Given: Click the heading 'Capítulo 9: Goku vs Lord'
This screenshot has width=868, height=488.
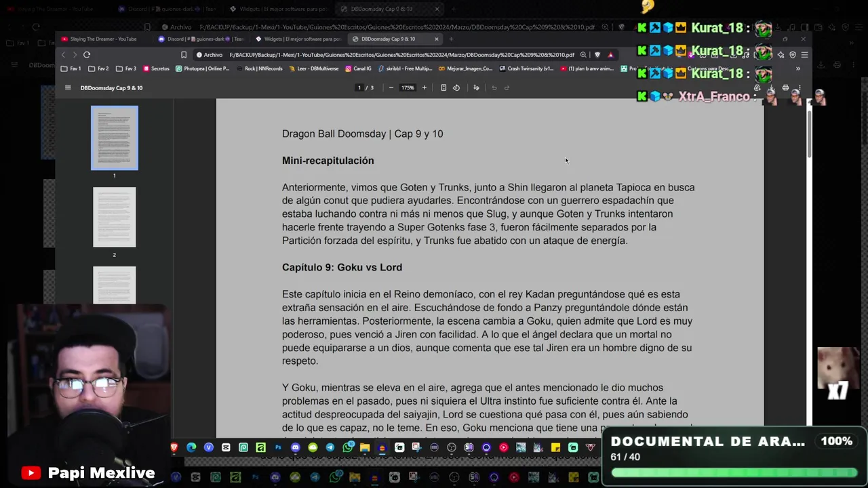Looking at the screenshot, I should pyautogui.click(x=342, y=267).
